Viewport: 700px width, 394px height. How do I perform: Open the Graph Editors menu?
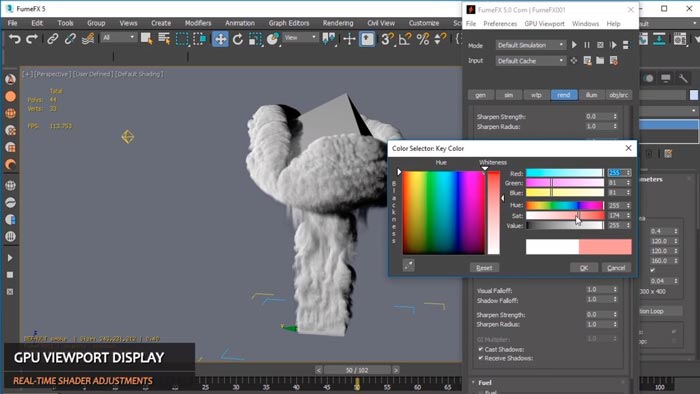coord(289,23)
